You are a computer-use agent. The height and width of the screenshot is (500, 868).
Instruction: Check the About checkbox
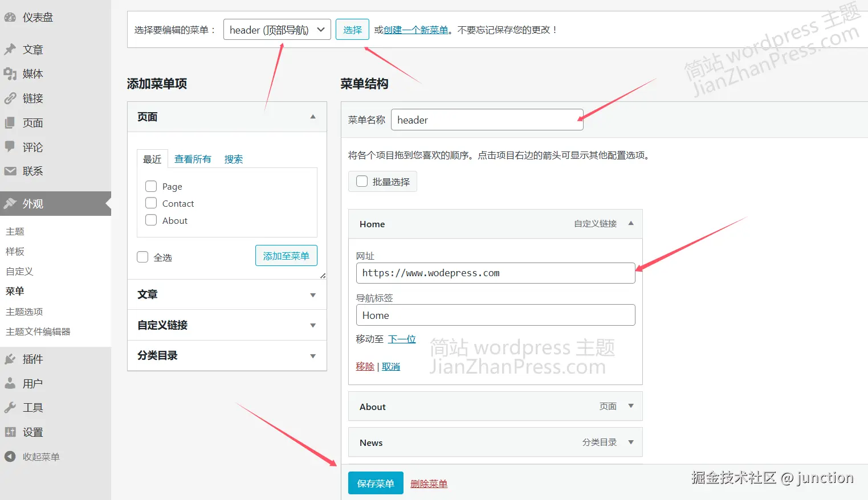coord(151,220)
